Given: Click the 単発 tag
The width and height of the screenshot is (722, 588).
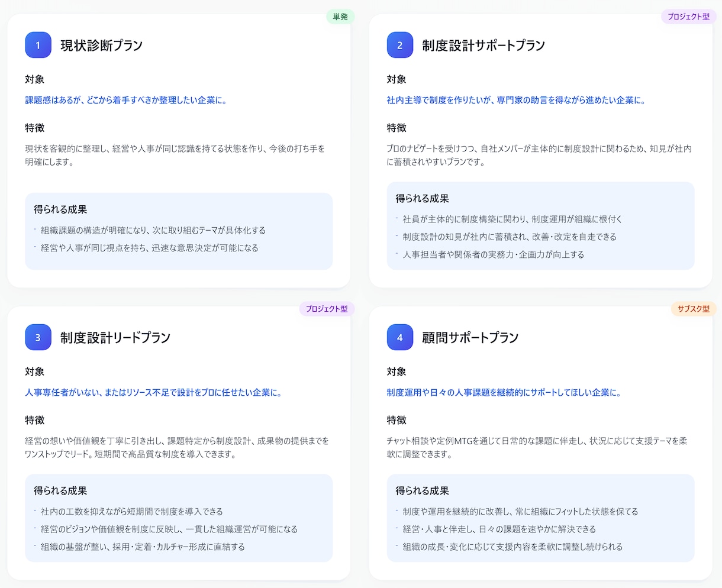Looking at the screenshot, I should 340,17.
